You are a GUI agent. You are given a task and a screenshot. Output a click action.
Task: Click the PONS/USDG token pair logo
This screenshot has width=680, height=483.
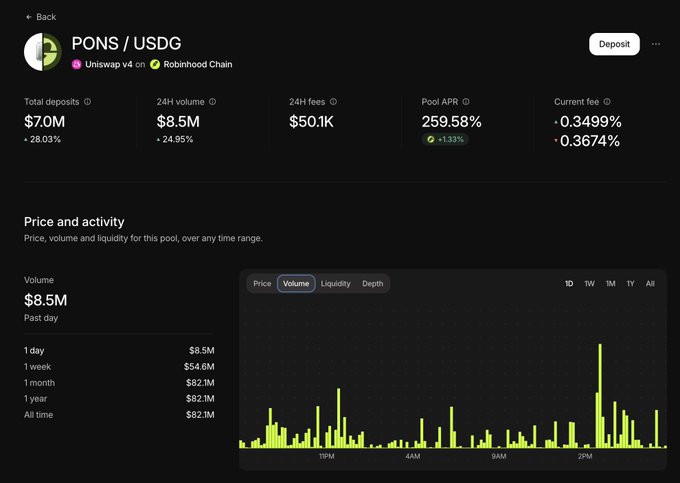click(x=42, y=52)
